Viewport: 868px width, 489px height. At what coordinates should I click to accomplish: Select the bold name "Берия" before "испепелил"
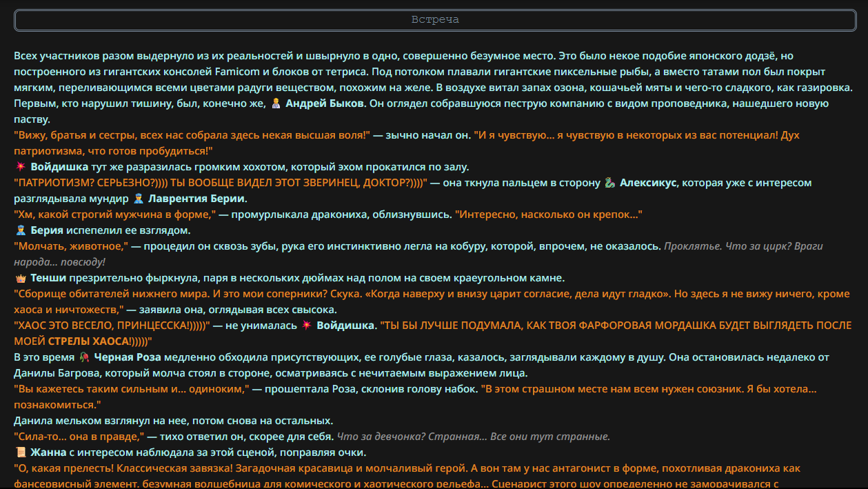47,230
